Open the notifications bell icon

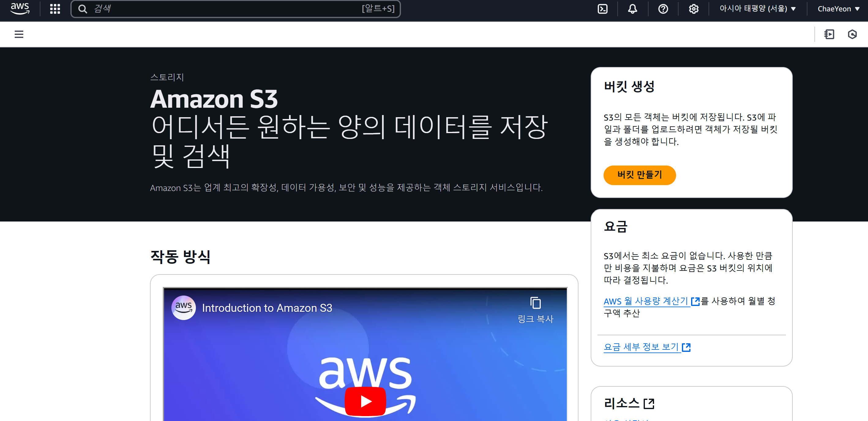632,9
